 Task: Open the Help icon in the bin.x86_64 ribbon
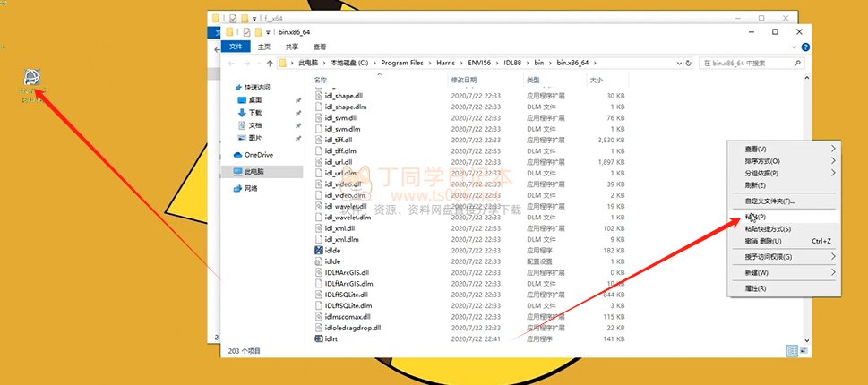pyautogui.click(x=805, y=47)
